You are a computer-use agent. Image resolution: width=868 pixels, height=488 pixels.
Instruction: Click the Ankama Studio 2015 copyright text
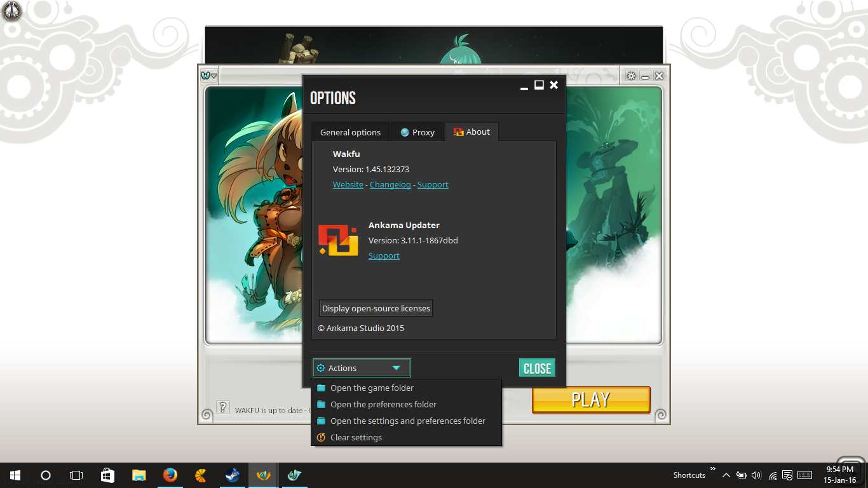point(361,328)
